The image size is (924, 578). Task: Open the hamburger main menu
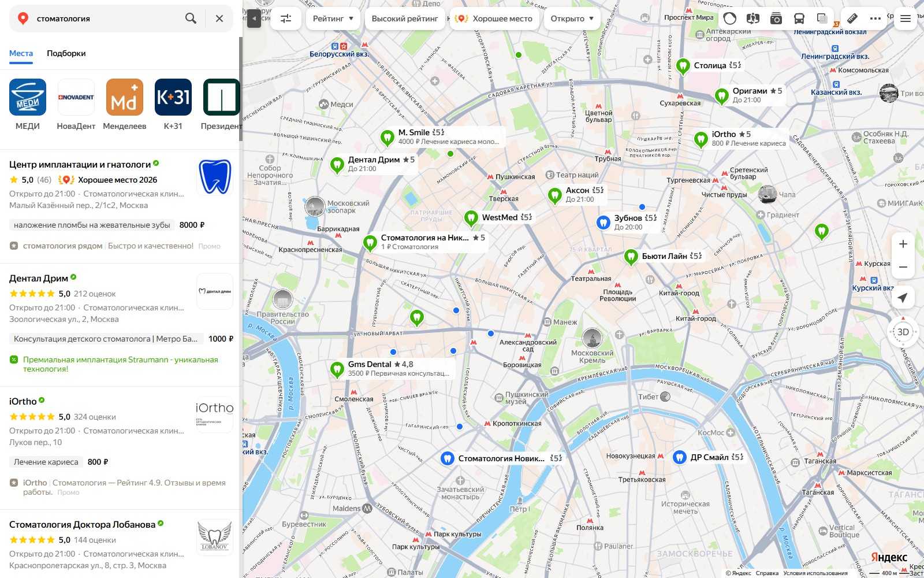point(906,18)
